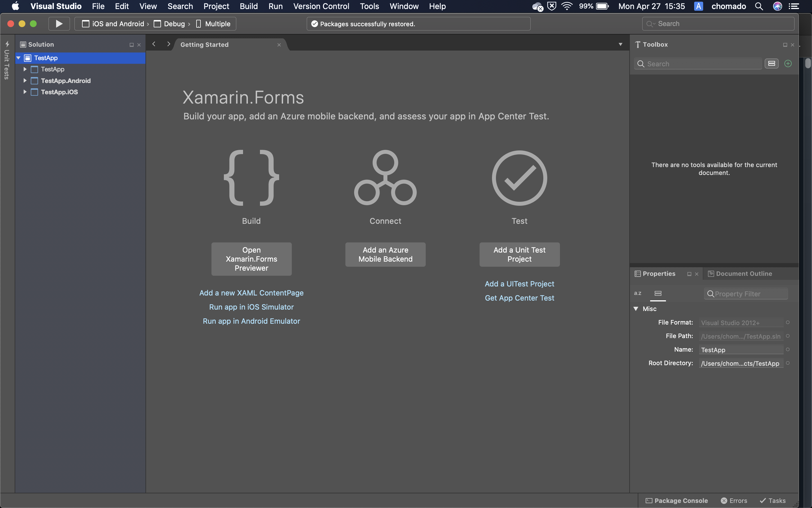This screenshot has width=812, height=508.
Task: Switch to the Document Outline tab
Action: coord(740,274)
